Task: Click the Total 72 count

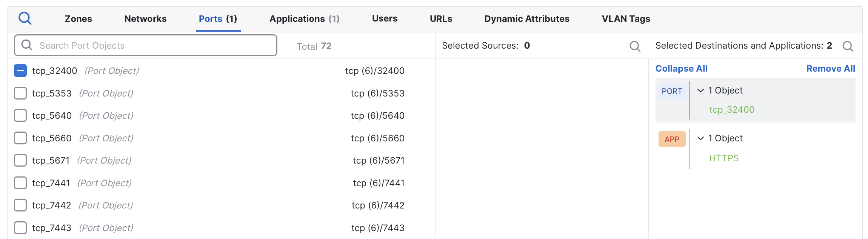Action: click(314, 46)
